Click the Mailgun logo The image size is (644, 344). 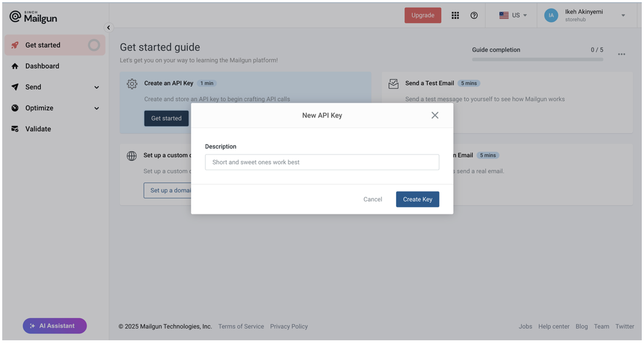tap(33, 17)
